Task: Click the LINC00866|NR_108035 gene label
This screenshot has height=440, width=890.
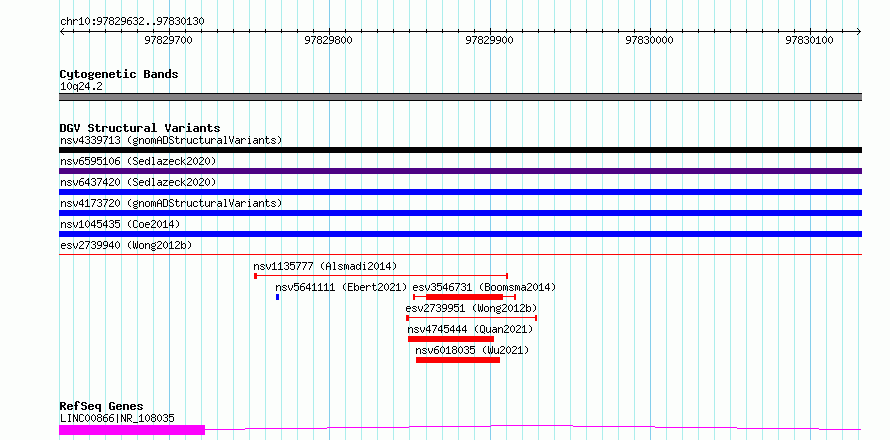Action: (x=117, y=419)
